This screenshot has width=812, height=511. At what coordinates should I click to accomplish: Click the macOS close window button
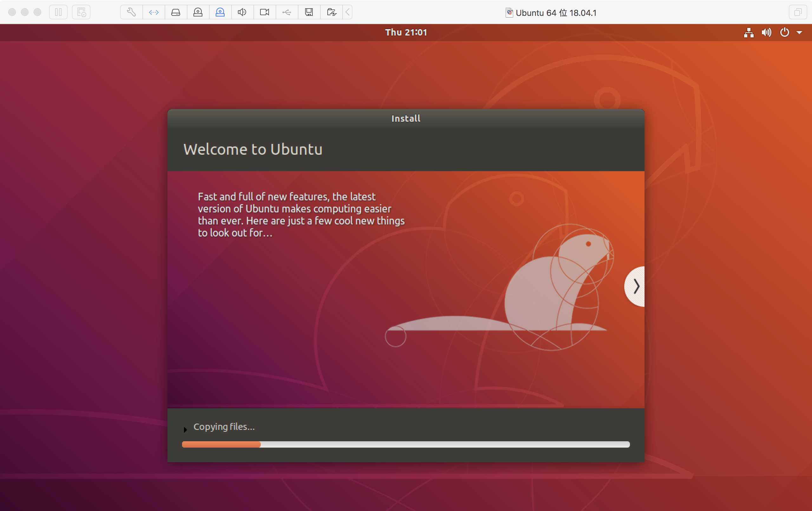point(12,12)
